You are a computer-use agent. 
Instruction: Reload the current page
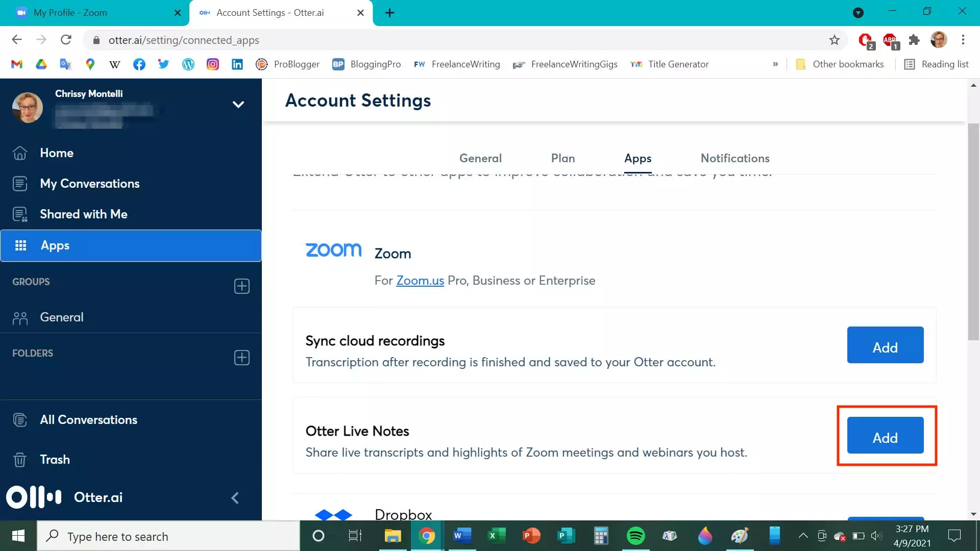pyautogui.click(x=66, y=40)
